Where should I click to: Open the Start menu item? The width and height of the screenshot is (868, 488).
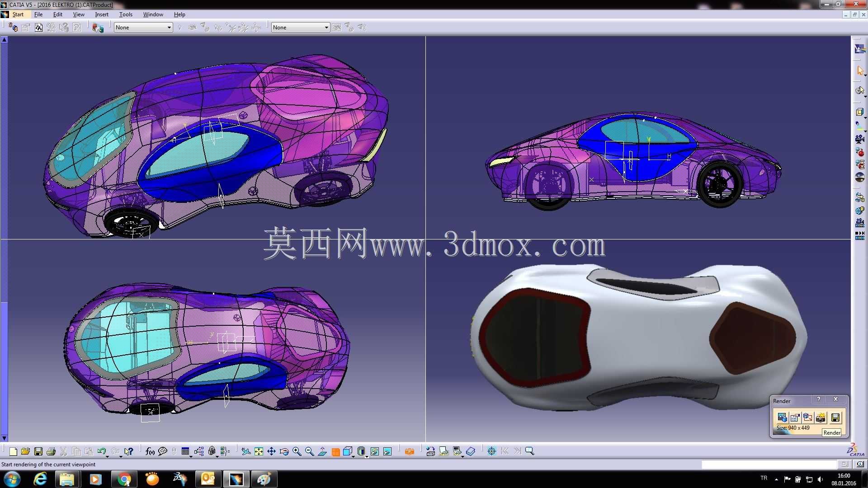[x=18, y=14]
